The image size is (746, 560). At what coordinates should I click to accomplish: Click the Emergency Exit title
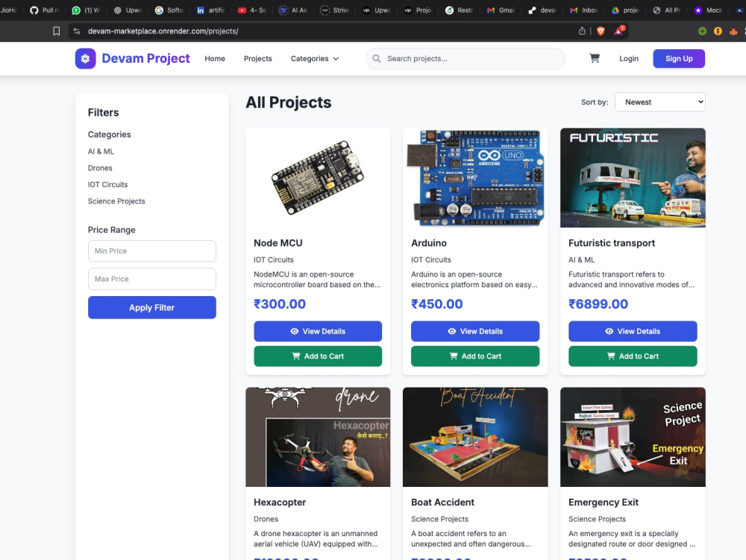click(604, 503)
